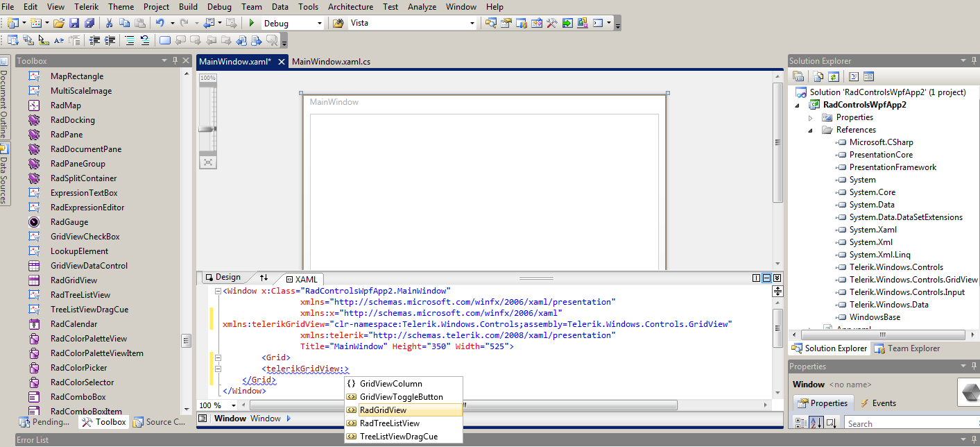Switch to the Team Explorer tab

(907, 348)
